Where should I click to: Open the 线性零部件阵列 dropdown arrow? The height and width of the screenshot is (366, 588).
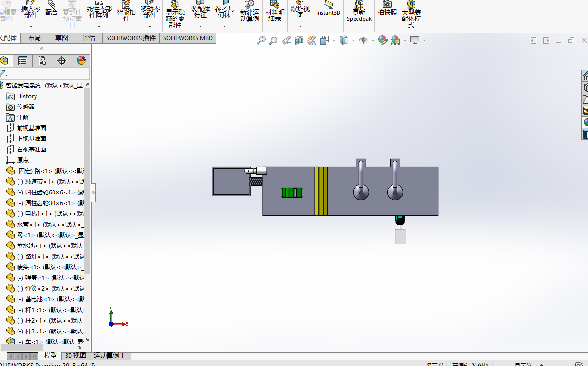click(99, 26)
